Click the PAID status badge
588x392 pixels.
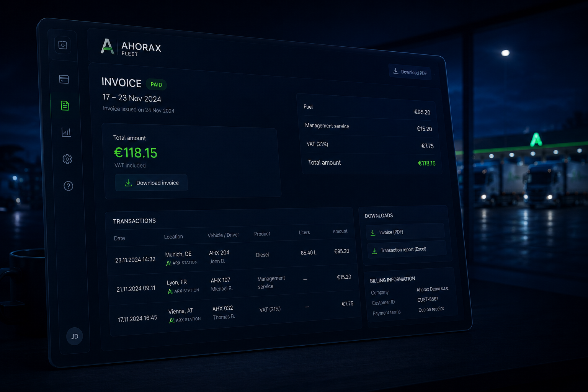coord(156,85)
